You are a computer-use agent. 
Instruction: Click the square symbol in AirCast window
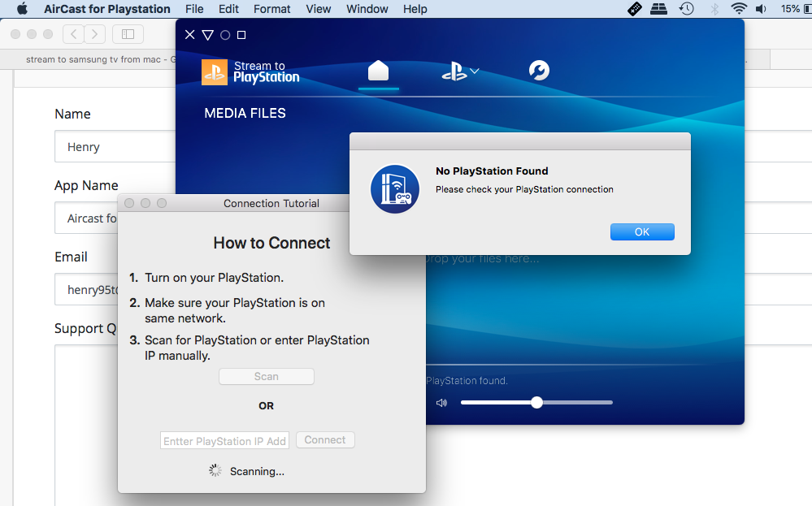[241, 35]
